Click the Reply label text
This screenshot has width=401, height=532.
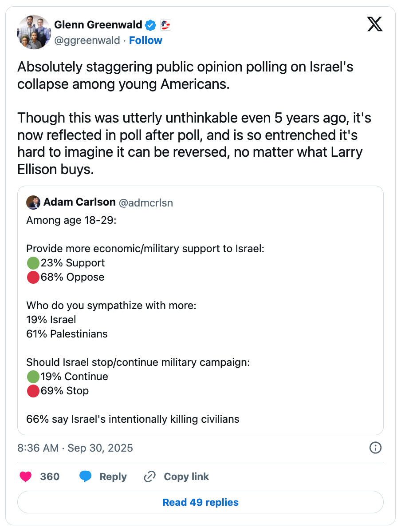113,476
